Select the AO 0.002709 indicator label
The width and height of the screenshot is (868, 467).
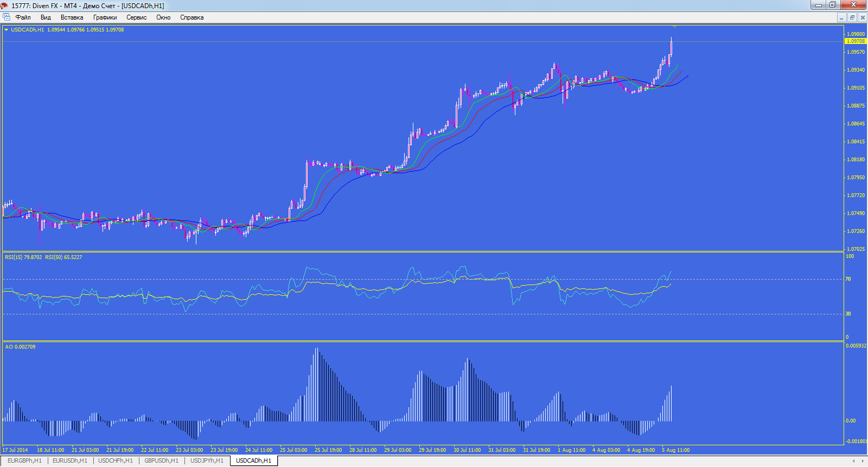20,347
